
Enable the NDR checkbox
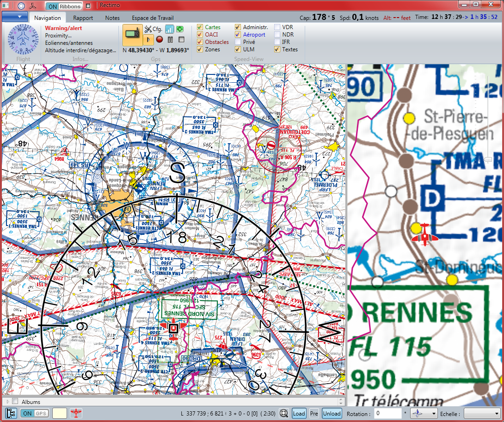coord(277,34)
